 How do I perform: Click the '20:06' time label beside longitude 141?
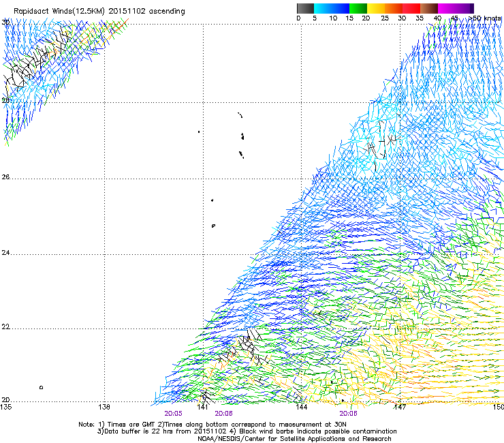click(x=223, y=414)
